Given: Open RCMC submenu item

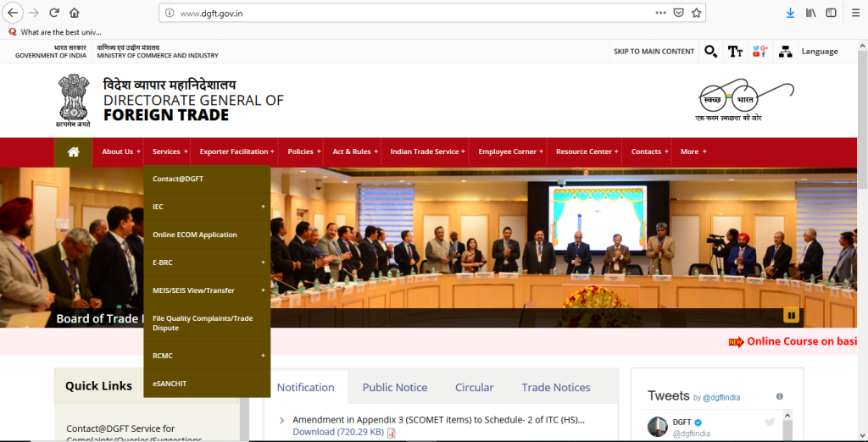Looking at the screenshot, I should (x=207, y=355).
